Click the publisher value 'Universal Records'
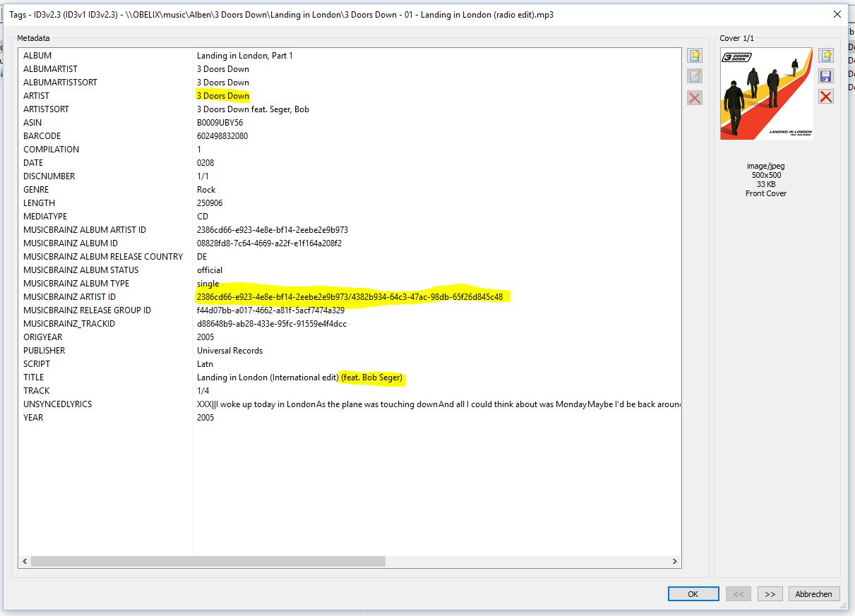Image resolution: width=855 pixels, height=616 pixels. pyautogui.click(x=229, y=351)
